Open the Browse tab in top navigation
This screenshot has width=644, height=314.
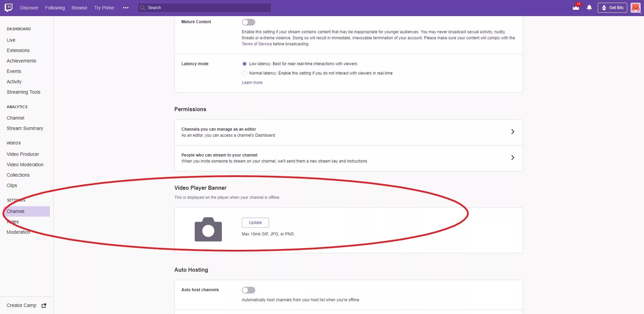click(79, 8)
